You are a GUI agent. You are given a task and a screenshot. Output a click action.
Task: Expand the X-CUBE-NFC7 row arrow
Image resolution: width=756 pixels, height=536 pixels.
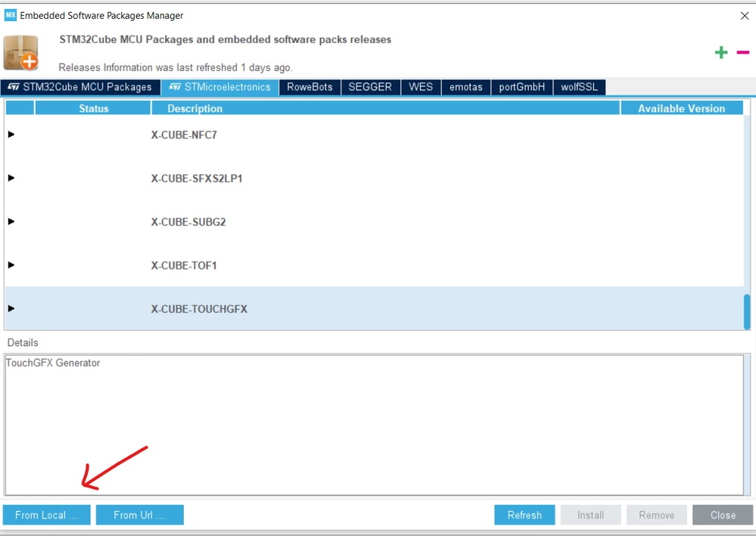(x=11, y=134)
